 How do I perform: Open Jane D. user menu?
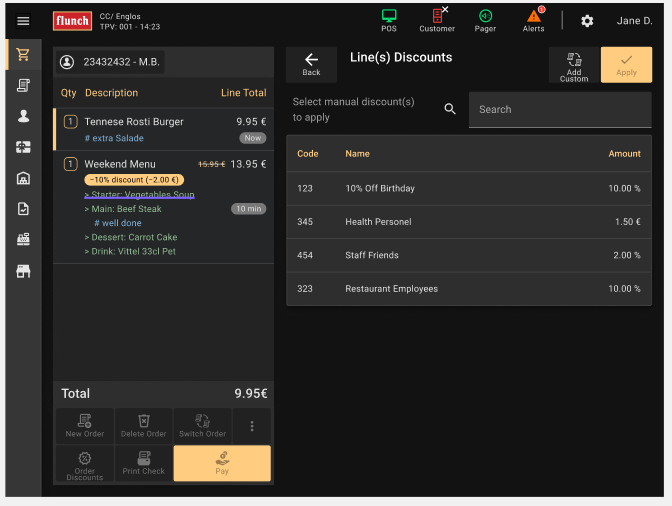click(634, 21)
